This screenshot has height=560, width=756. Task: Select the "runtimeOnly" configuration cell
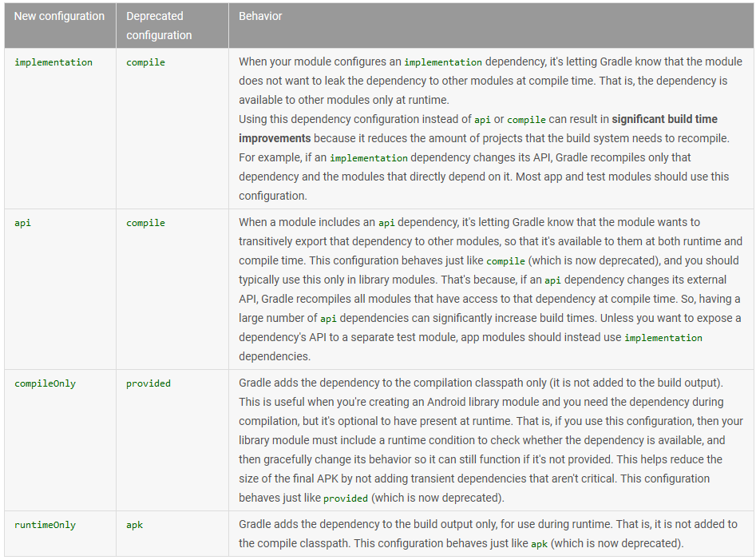[45, 525]
